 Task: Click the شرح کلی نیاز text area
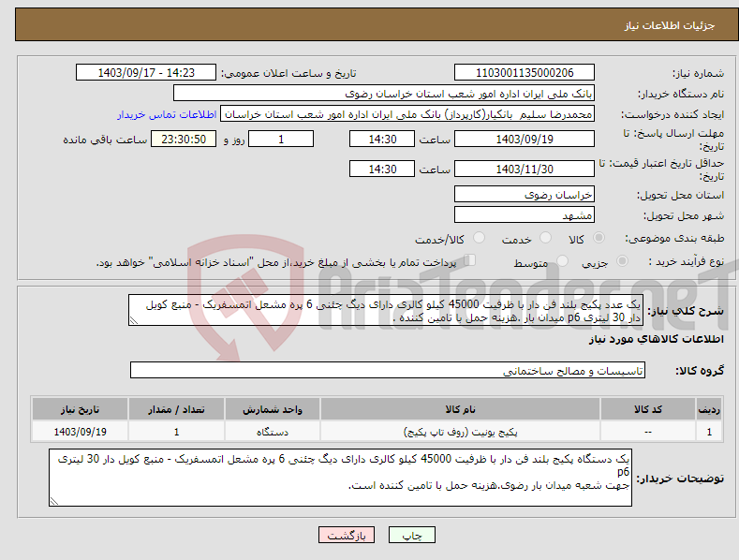[x=386, y=310]
